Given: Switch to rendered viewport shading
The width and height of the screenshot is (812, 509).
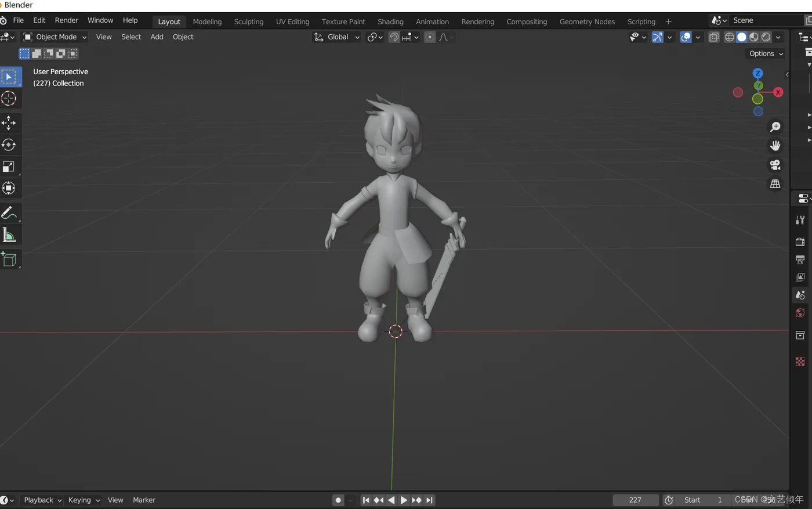Looking at the screenshot, I should point(766,37).
